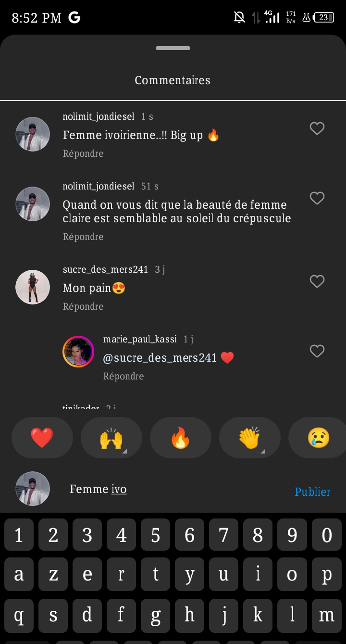
Task: Open skin-tone options on raised hands emoji
Action: click(x=124, y=451)
